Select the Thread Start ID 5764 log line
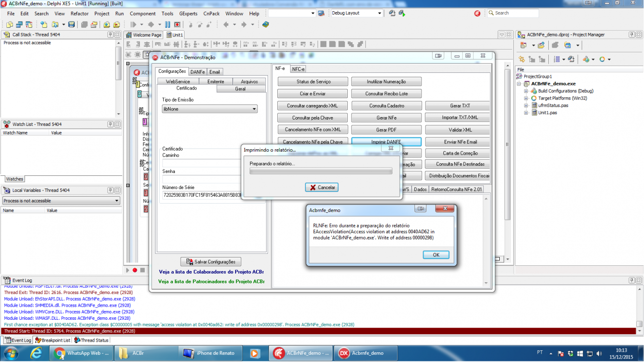The width and height of the screenshot is (644, 362). pyautogui.click(x=318, y=331)
